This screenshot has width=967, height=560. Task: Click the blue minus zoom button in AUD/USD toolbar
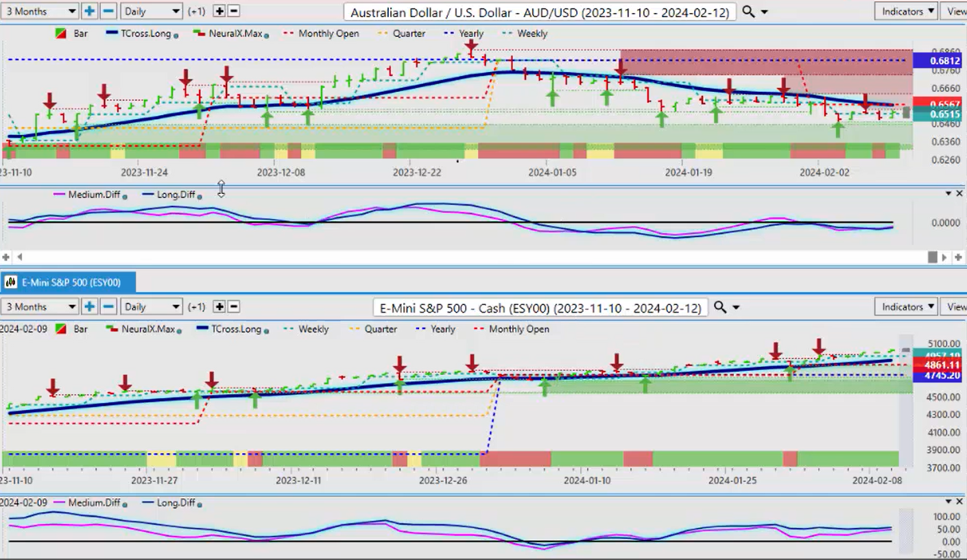click(108, 11)
